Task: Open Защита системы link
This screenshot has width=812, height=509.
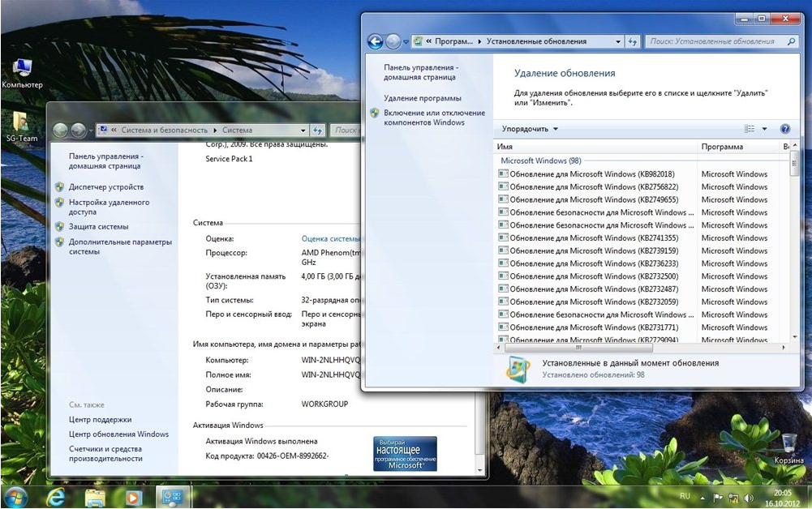Action: [x=98, y=227]
